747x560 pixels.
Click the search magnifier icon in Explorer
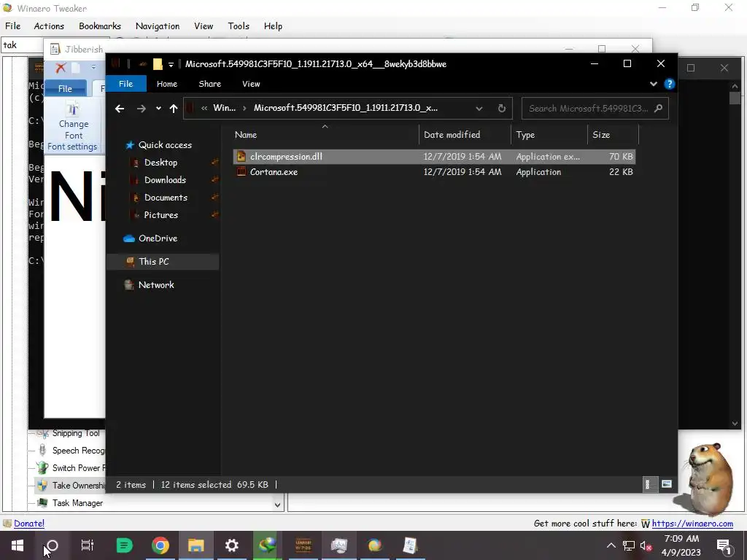(x=659, y=109)
